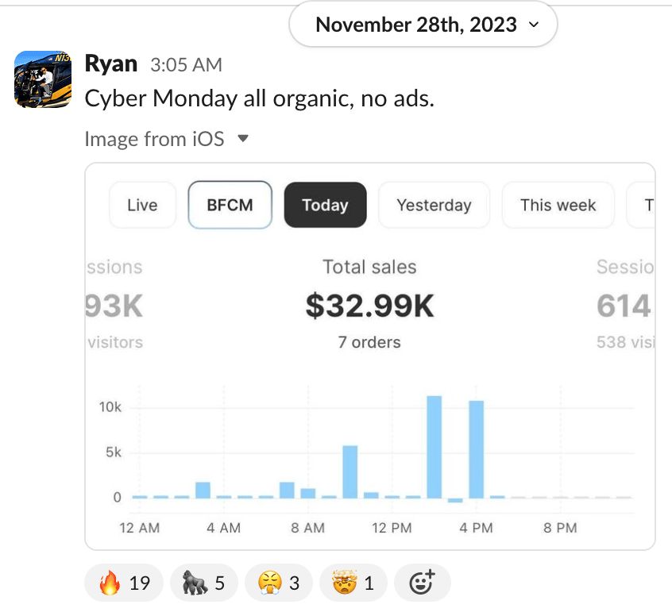Screen dimensions: 672x616
Task: Add the fire emoji reaction
Action: [x=124, y=583]
